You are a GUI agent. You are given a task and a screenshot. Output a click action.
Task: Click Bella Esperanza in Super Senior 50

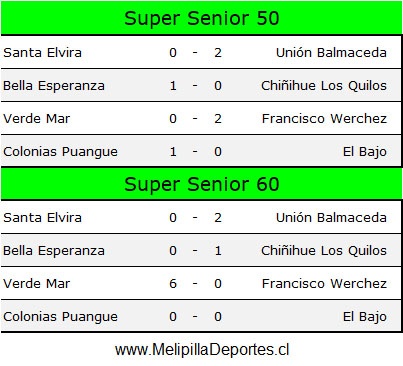54,86
